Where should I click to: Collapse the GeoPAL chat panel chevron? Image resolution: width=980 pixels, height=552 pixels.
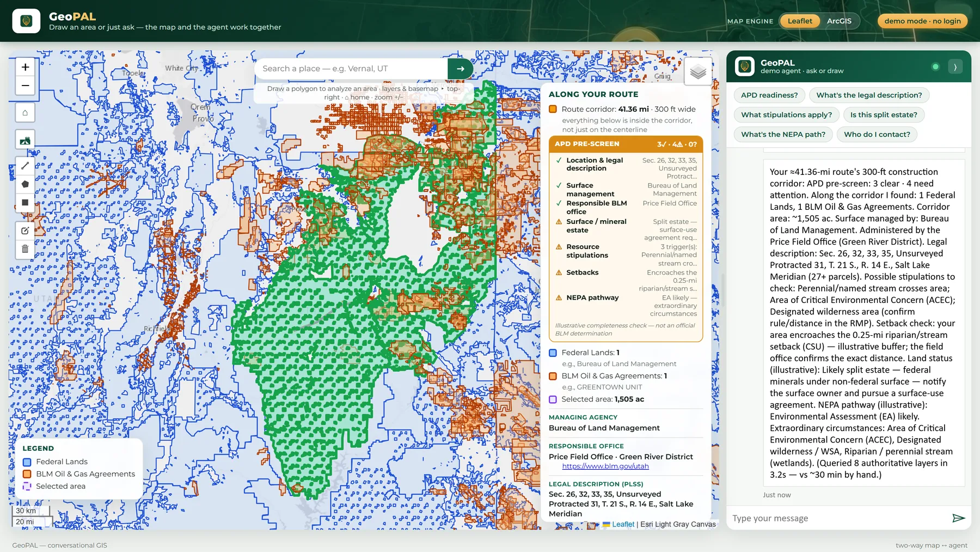click(x=955, y=67)
